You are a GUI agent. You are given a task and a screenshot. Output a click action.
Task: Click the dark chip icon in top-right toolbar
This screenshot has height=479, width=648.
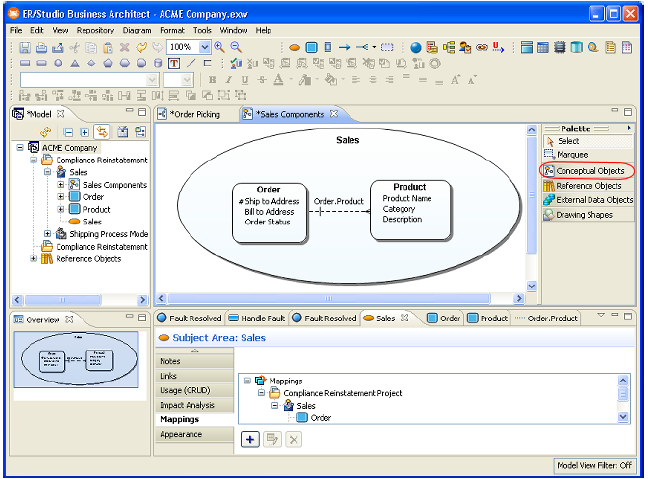click(x=560, y=48)
